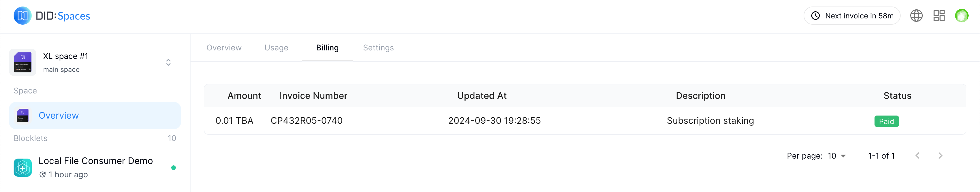This screenshot has width=980, height=192.
Task: Go to next page of invoices
Action: point(940,155)
